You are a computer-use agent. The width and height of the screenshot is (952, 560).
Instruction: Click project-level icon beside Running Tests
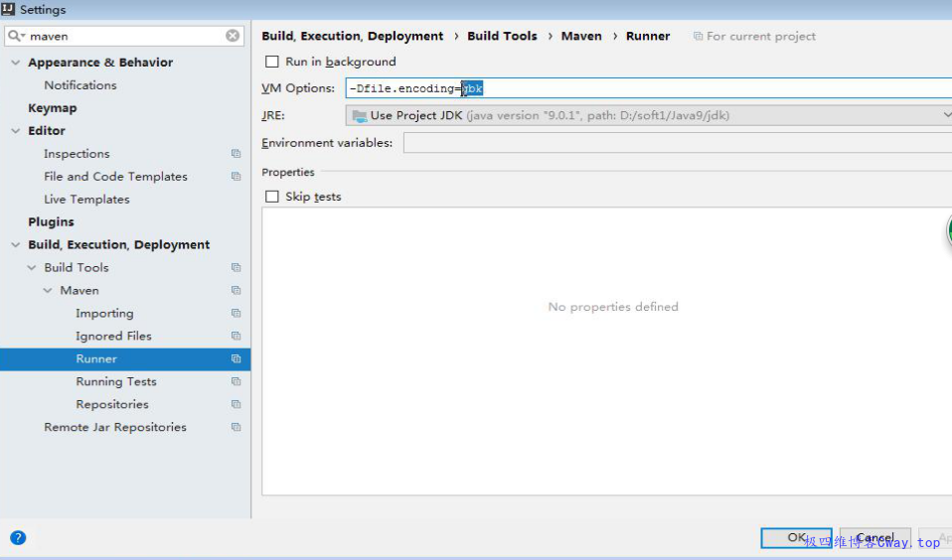237,381
